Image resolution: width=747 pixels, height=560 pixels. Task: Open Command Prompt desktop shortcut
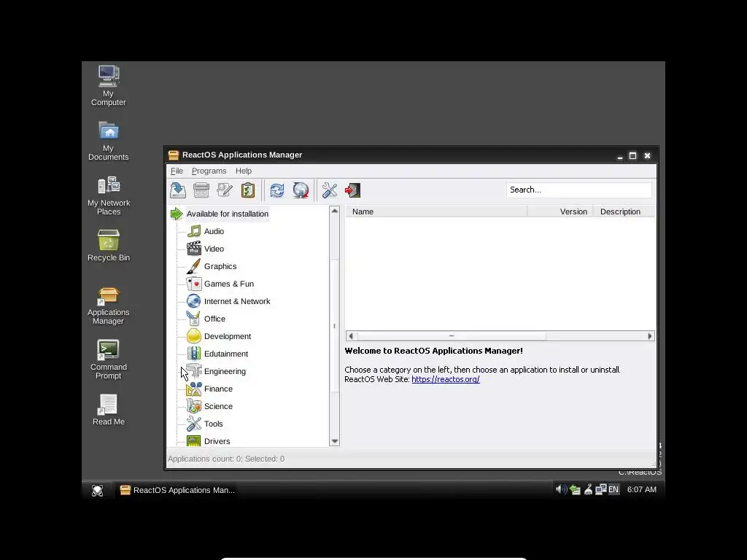[x=109, y=350]
